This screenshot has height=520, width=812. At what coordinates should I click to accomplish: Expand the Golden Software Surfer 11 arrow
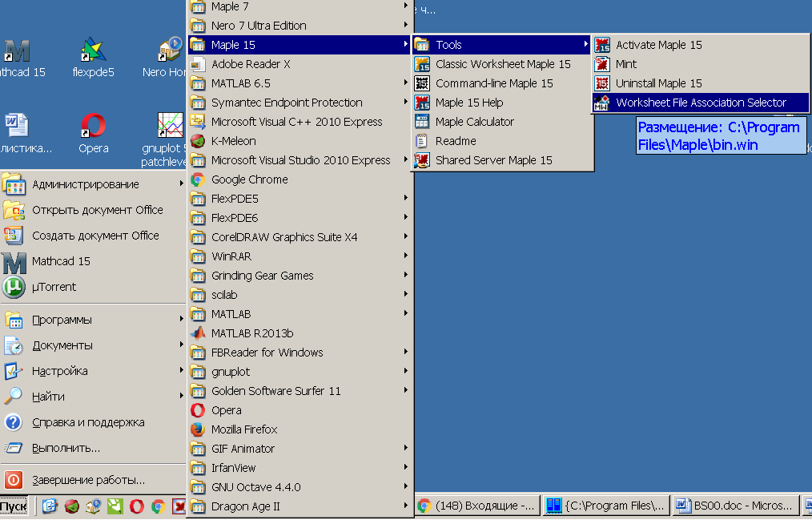click(x=405, y=390)
